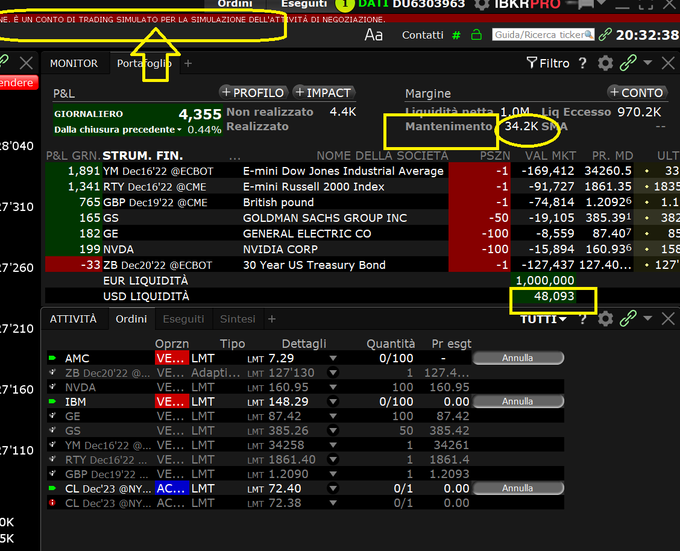This screenshot has width=680, height=551.
Task: Expand the TUTTI filter dropdown
Action: [543, 319]
